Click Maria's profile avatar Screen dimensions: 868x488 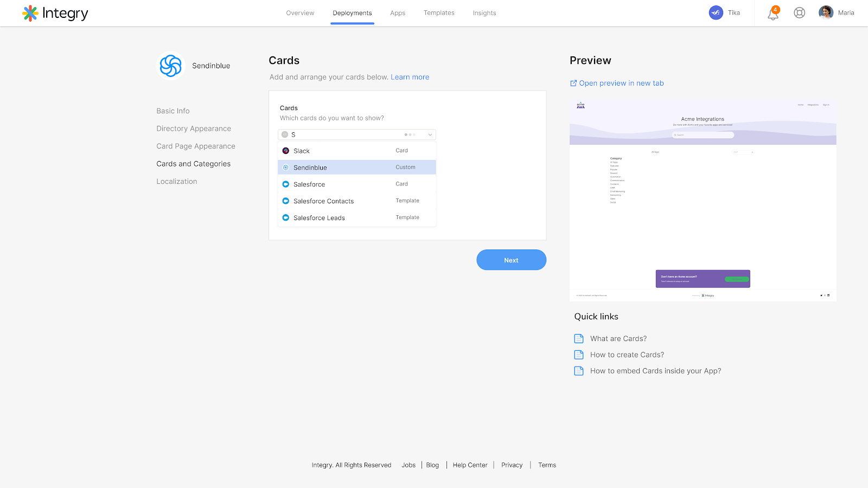826,12
